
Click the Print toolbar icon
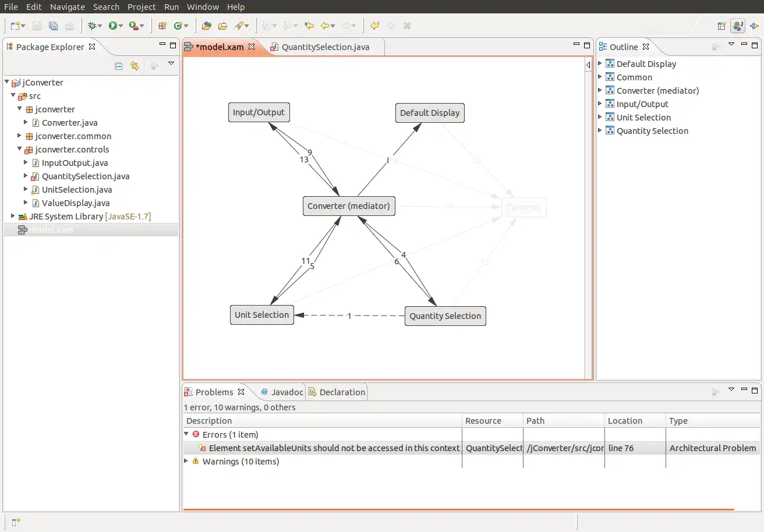[69, 26]
